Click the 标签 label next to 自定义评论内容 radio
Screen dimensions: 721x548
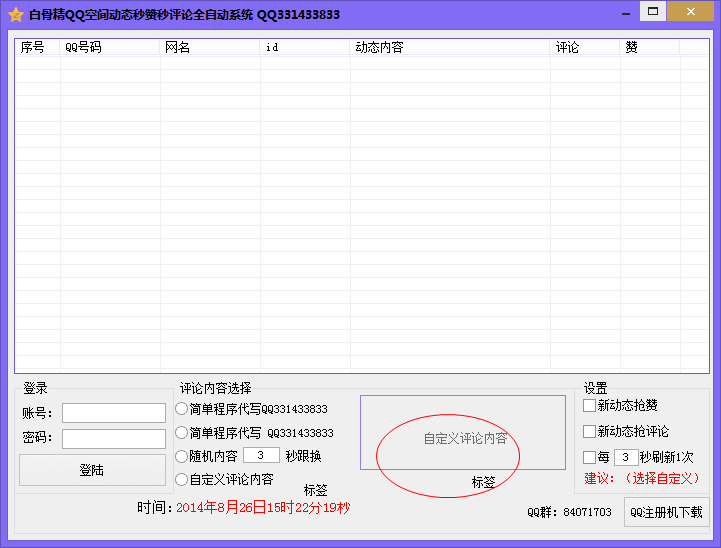click(315, 490)
